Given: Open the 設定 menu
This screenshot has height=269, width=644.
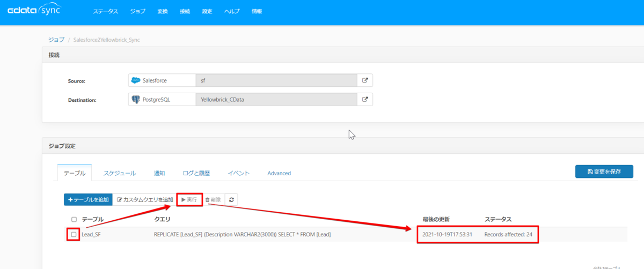Looking at the screenshot, I should point(207,11).
